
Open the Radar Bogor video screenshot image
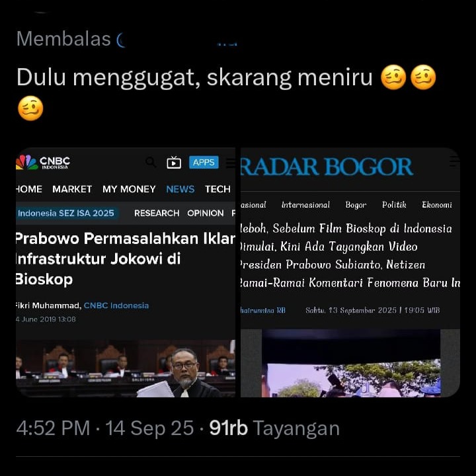coord(351,363)
